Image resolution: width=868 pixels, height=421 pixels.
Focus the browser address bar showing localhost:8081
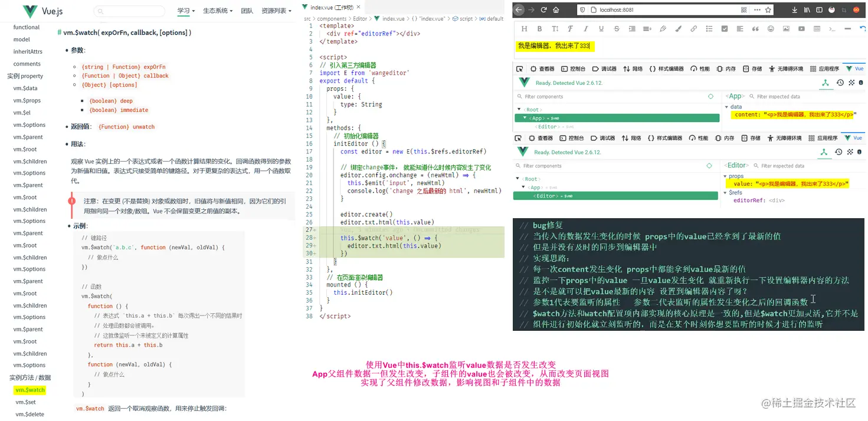(675, 10)
